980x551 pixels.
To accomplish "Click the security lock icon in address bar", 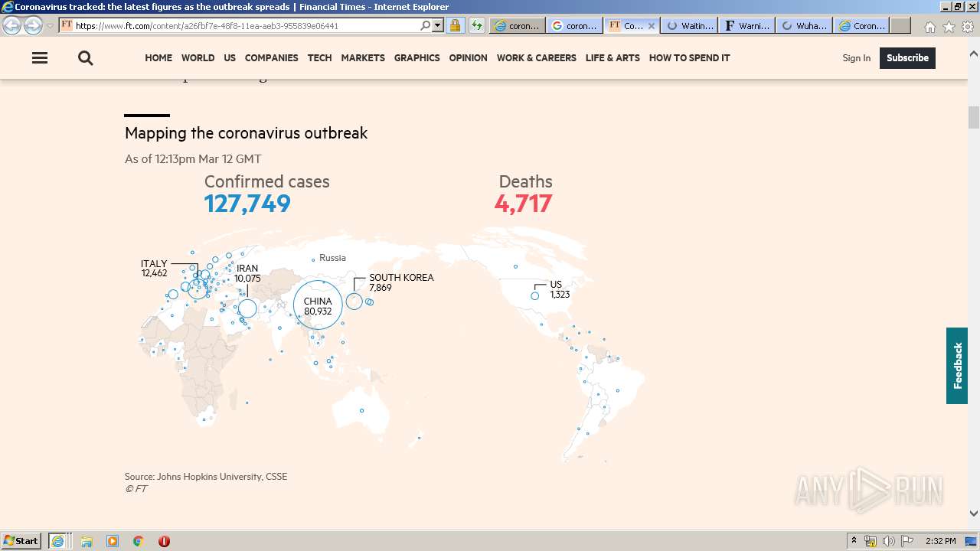I will point(455,25).
